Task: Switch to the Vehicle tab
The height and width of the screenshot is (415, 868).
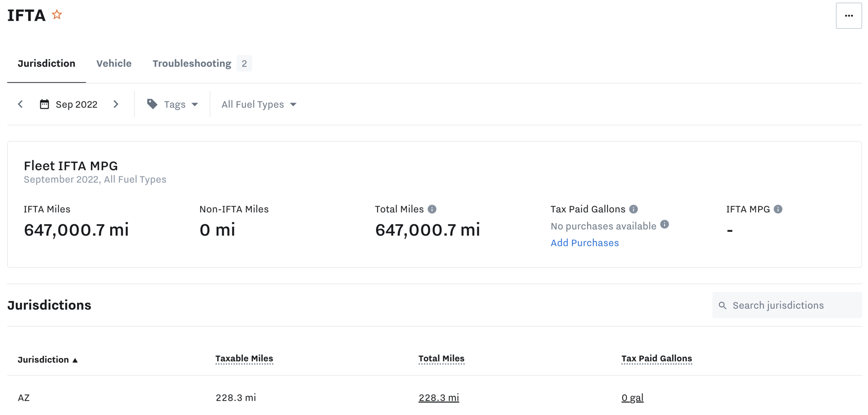Action: point(114,63)
